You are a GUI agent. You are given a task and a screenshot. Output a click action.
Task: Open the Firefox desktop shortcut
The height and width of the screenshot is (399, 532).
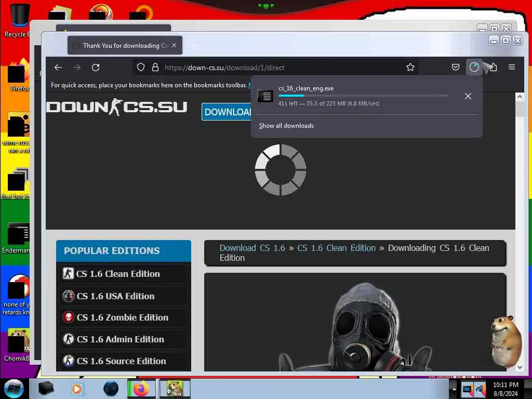(x=19, y=75)
